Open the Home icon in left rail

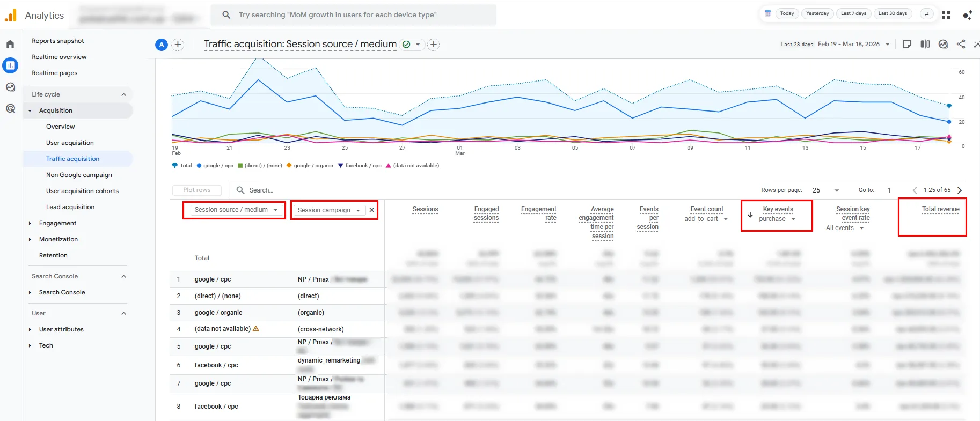(10, 45)
